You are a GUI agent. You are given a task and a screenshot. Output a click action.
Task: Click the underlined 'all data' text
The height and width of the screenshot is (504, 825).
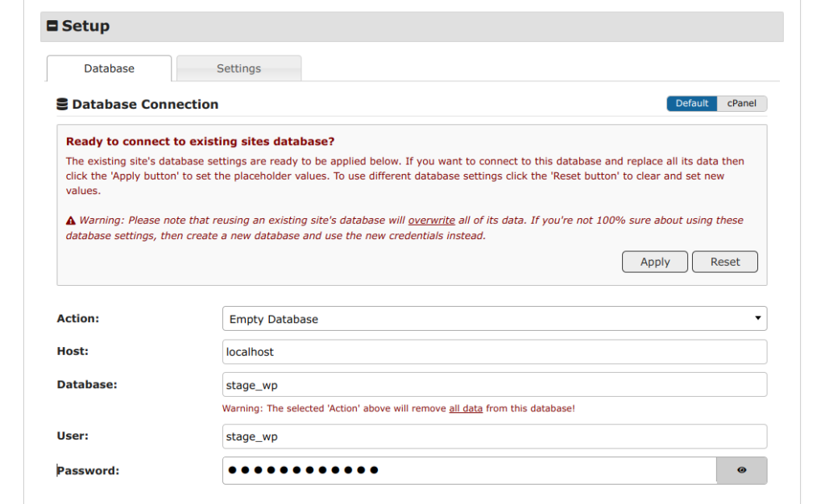pos(466,409)
